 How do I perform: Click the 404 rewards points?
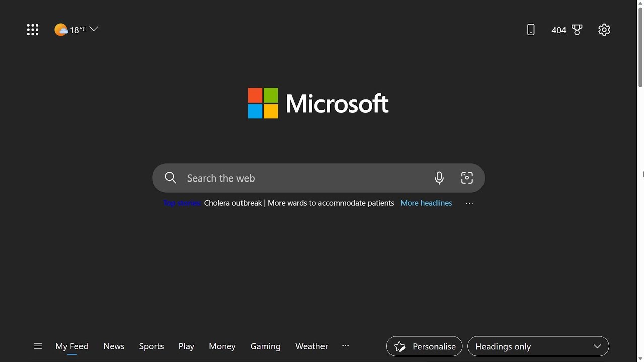click(x=558, y=30)
